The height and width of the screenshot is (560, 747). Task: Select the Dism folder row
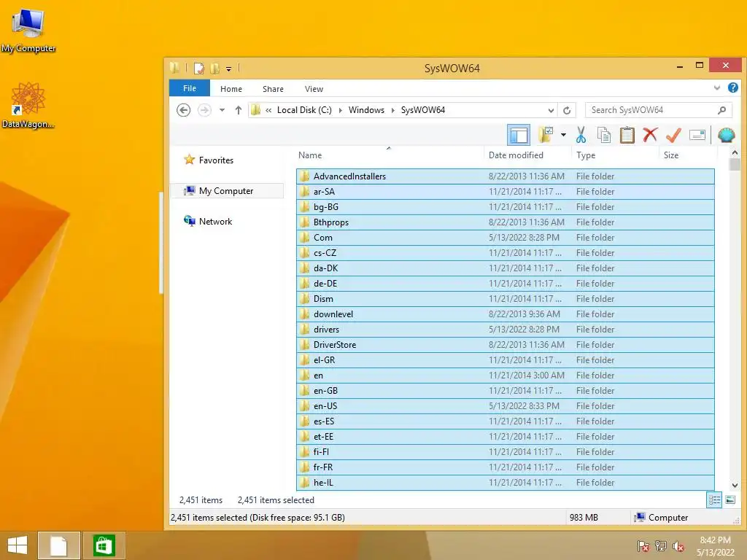pos(506,299)
